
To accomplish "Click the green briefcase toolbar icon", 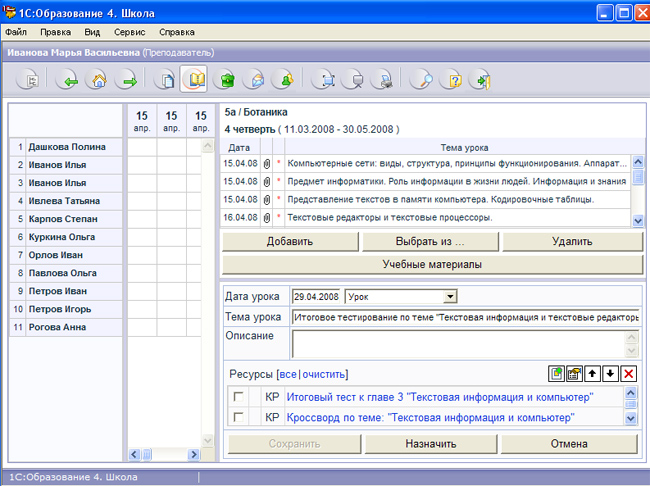I will 225,80.
